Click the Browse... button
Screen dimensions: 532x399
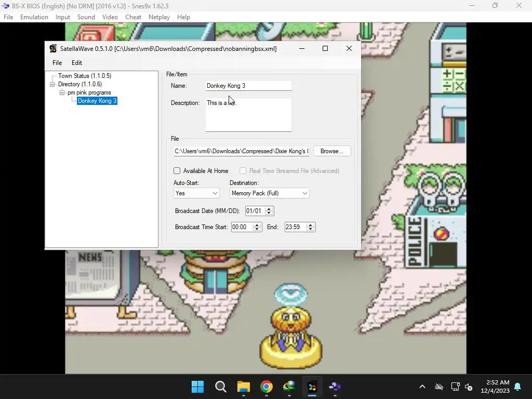332,151
